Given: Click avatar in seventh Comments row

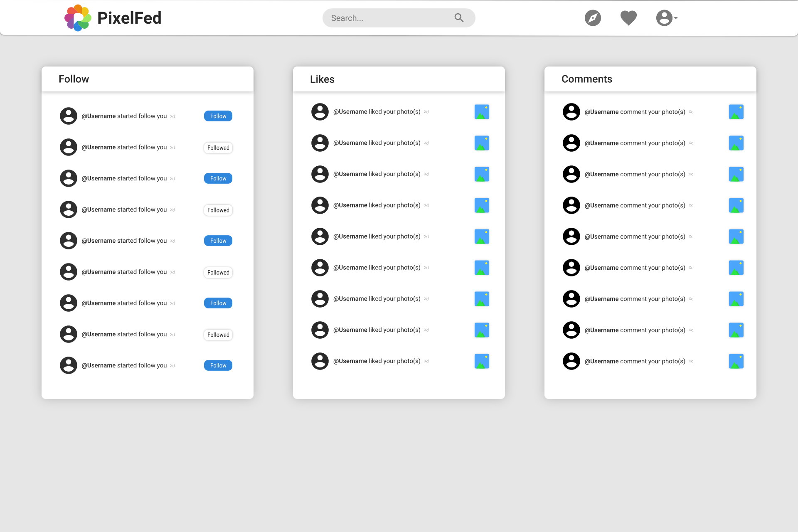Looking at the screenshot, I should click(571, 299).
